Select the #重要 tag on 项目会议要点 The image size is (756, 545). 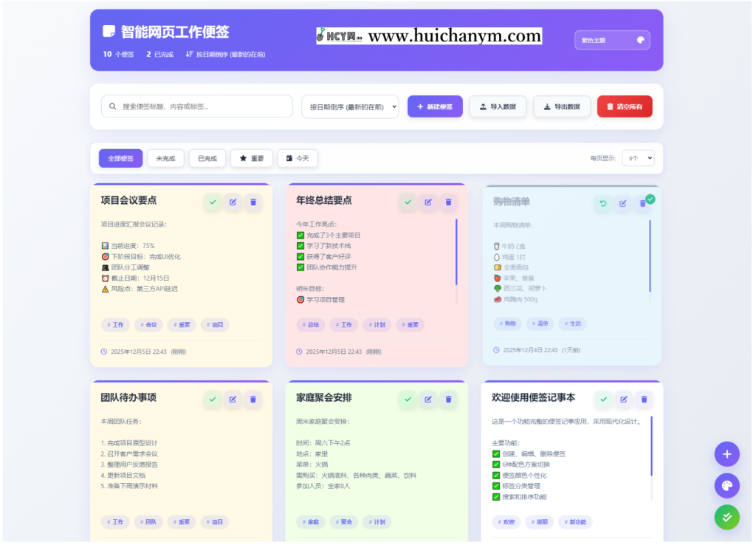coord(182,324)
